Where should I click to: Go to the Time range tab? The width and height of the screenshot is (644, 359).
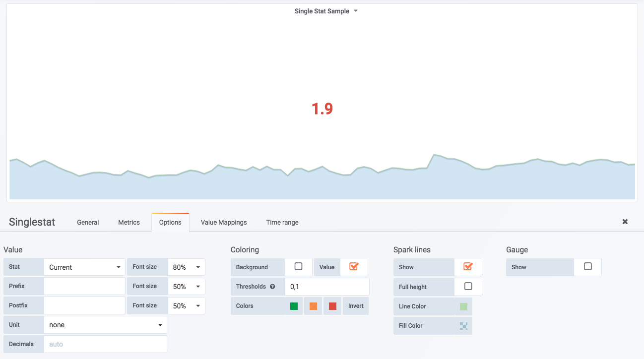(282, 222)
